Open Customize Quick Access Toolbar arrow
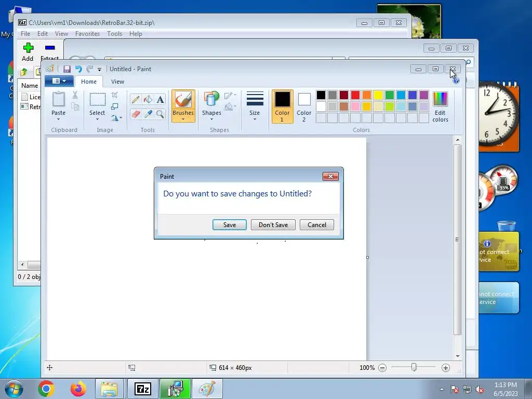The width and height of the screenshot is (532, 399). tap(99, 70)
